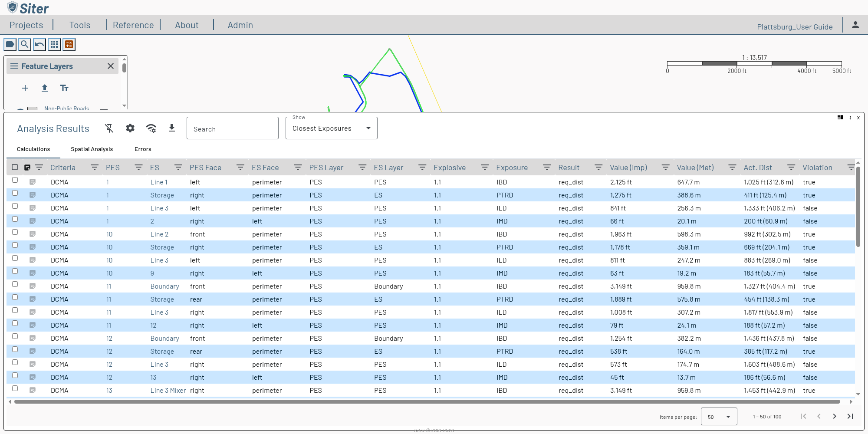Screen dimensions: 868x434
Task: Switch to the Errors tab
Action: coord(143,149)
